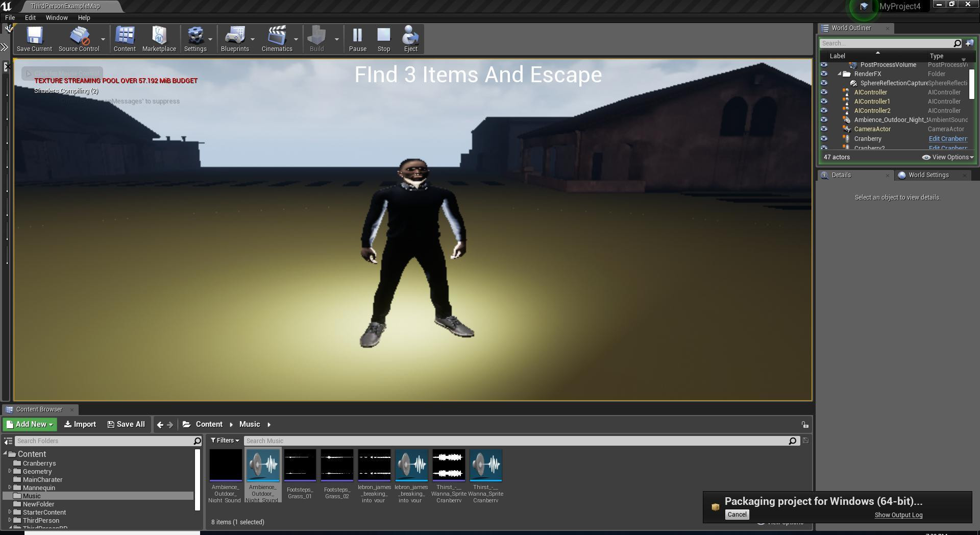Hide the CameraActor using its eye icon
Screen dimensions: 980x535
tap(824, 129)
